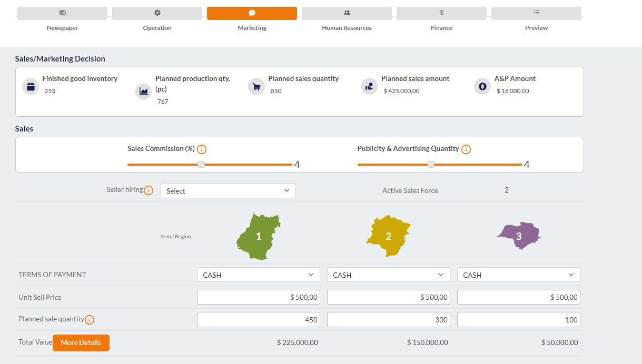Click the Planned sale quantity info icon
642x364 pixels.
[x=90, y=320]
